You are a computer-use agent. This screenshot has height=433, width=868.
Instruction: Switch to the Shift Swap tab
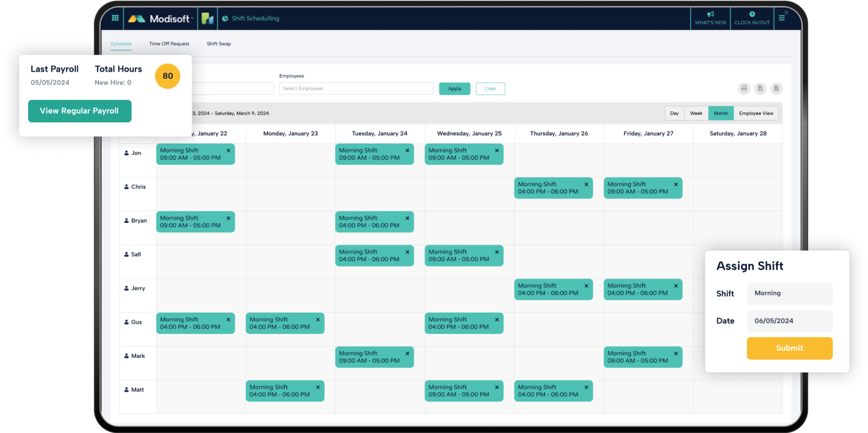[219, 44]
